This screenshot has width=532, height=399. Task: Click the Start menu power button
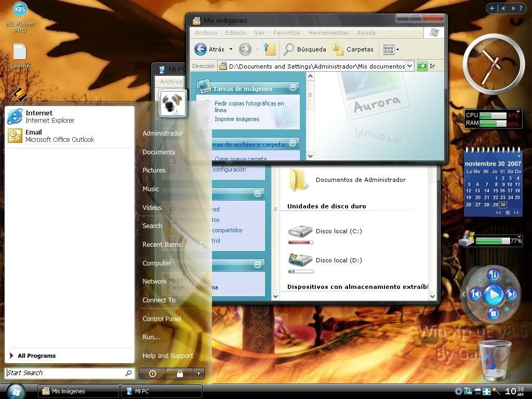pos(153,374)
